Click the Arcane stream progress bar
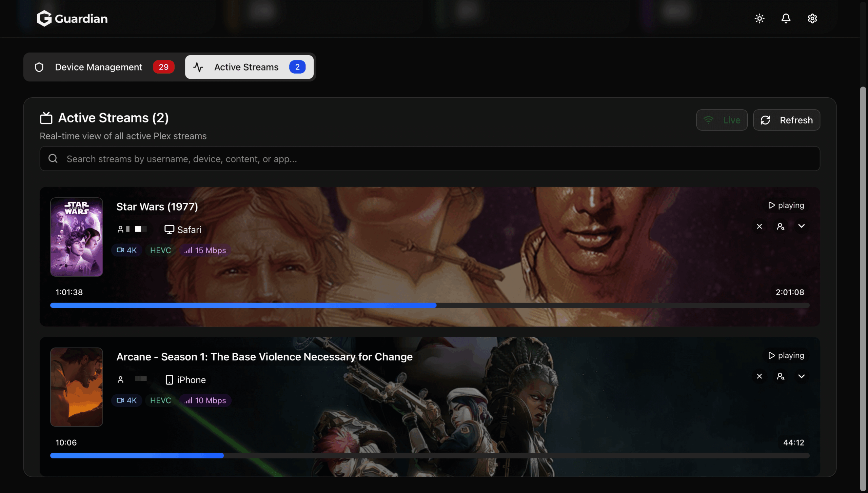Viewport: 868px width, 493px height. 430,456
